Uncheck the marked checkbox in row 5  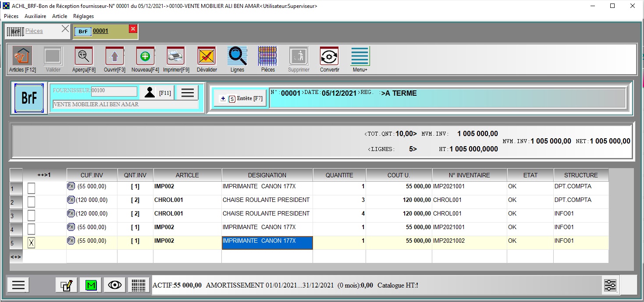pyautogui.click(x=31, y=243)
